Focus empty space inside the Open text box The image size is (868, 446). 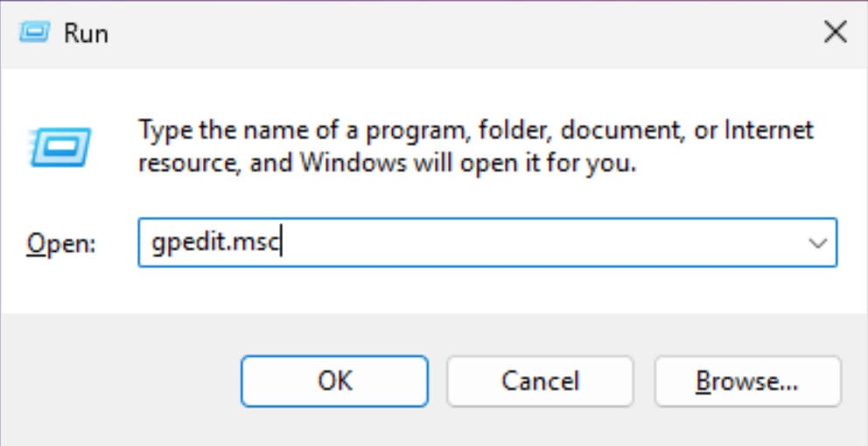point(525,243)
